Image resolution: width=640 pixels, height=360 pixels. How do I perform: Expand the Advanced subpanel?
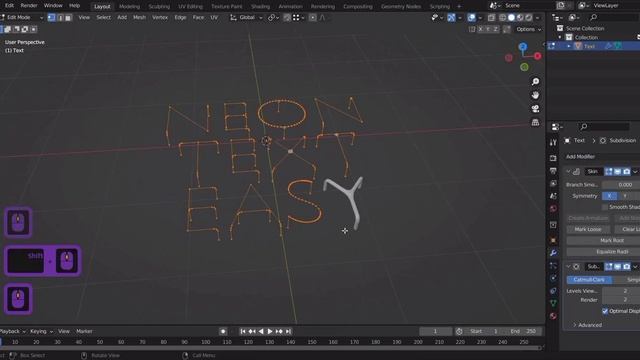point(587,325)
